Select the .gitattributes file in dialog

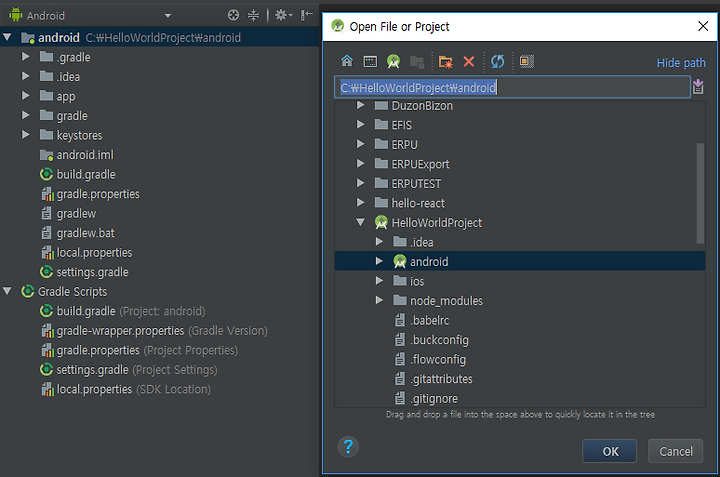[441, 379]
